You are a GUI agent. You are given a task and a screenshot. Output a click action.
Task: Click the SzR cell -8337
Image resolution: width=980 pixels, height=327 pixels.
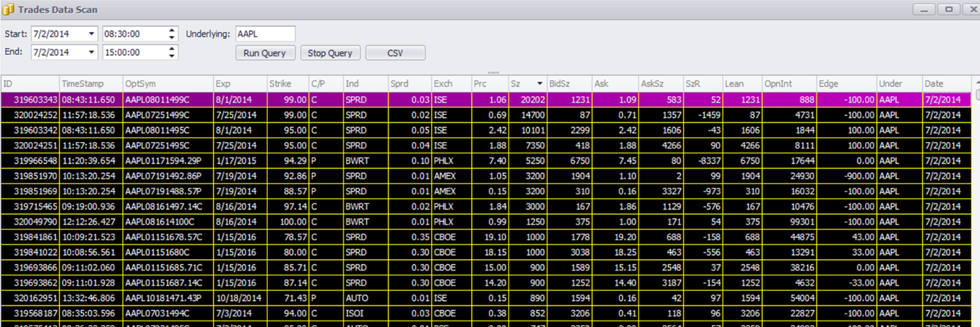(703, 160)
